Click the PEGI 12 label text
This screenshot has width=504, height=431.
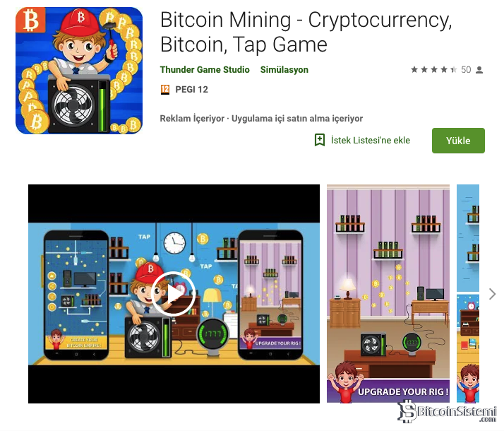[x=191, y=90]
